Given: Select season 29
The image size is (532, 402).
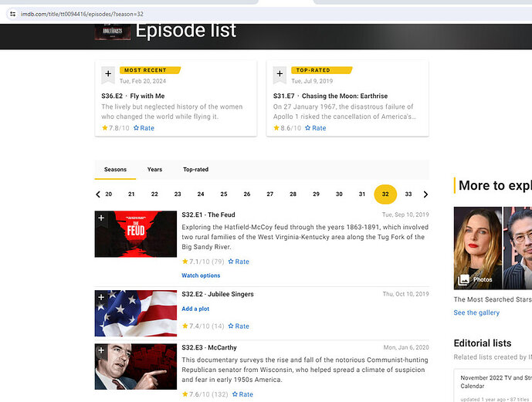Looking at the screenshot, I should tap(316, 194).
